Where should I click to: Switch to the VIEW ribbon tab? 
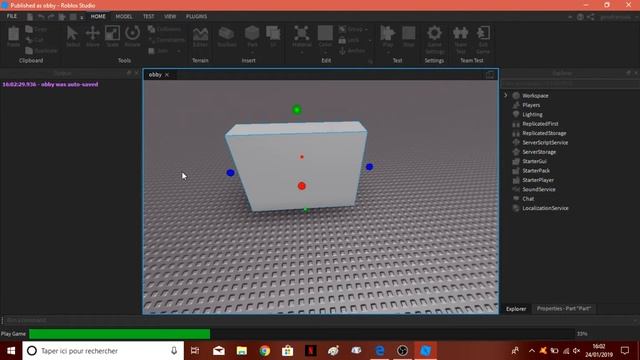click(x=170, y=16)
